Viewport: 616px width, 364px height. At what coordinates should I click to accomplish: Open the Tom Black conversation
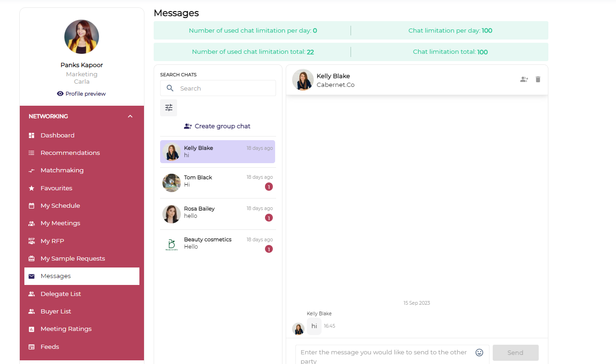(x=218, y=182)
